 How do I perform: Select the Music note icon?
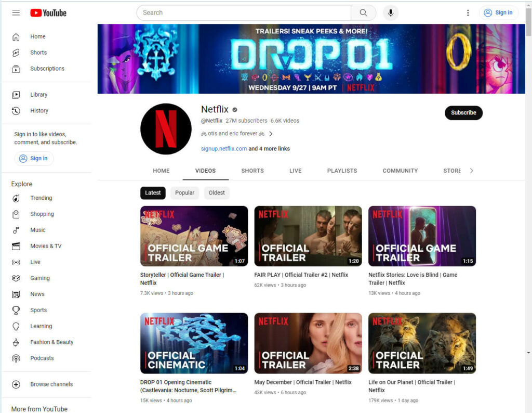click(16, 230)
